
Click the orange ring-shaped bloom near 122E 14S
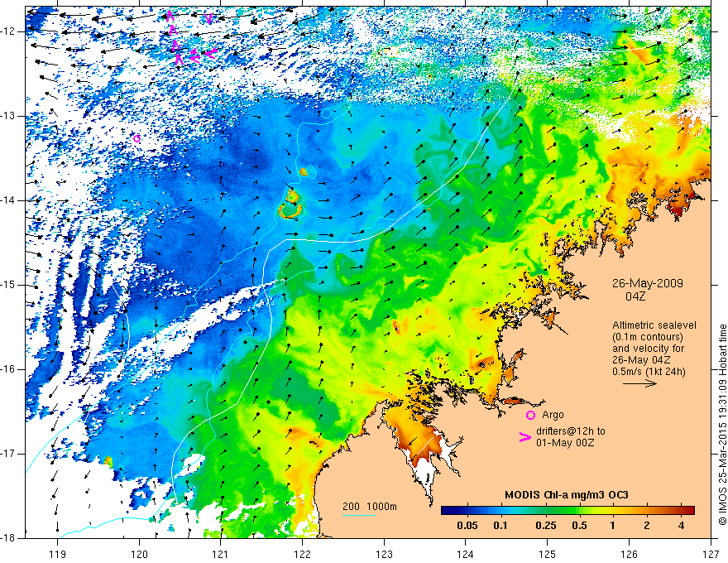(x=290, y=210)
